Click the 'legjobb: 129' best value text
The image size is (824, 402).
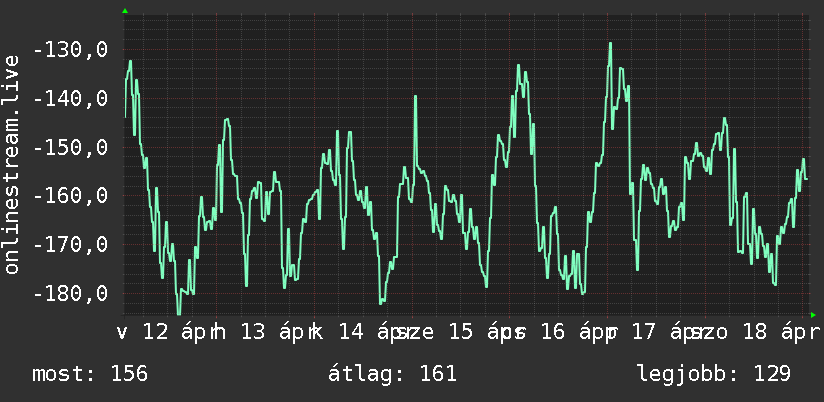[x=714, y=375]
